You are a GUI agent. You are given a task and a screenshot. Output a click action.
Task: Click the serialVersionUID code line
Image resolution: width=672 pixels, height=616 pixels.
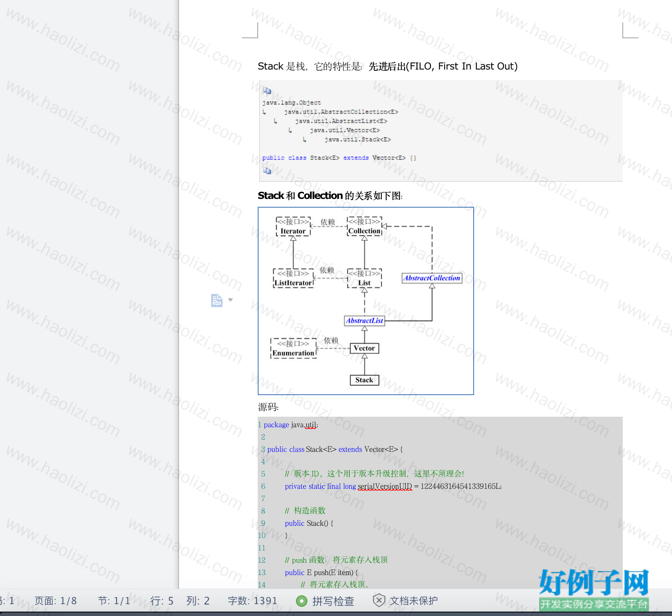tap(393, 486)
